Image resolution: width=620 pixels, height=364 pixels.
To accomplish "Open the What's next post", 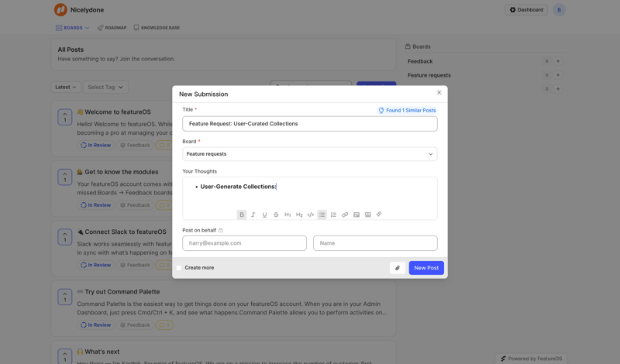I will 102,352.
